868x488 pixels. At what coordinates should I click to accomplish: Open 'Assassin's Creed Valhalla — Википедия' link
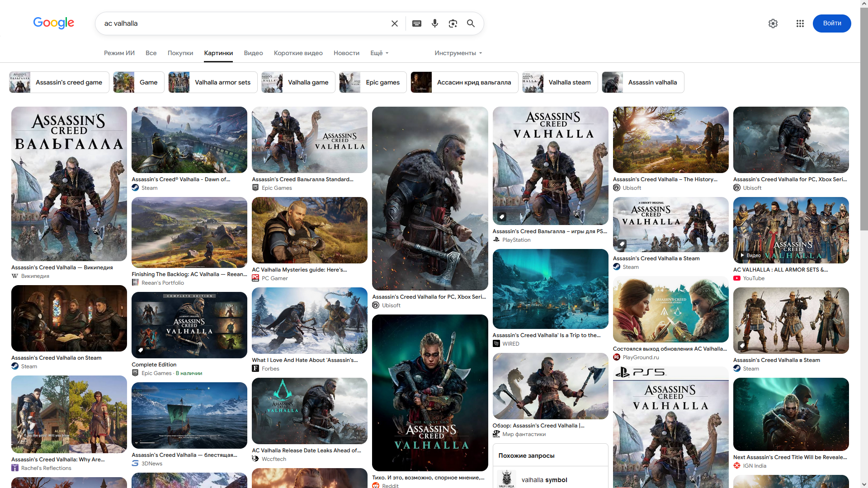pos(62,267)
